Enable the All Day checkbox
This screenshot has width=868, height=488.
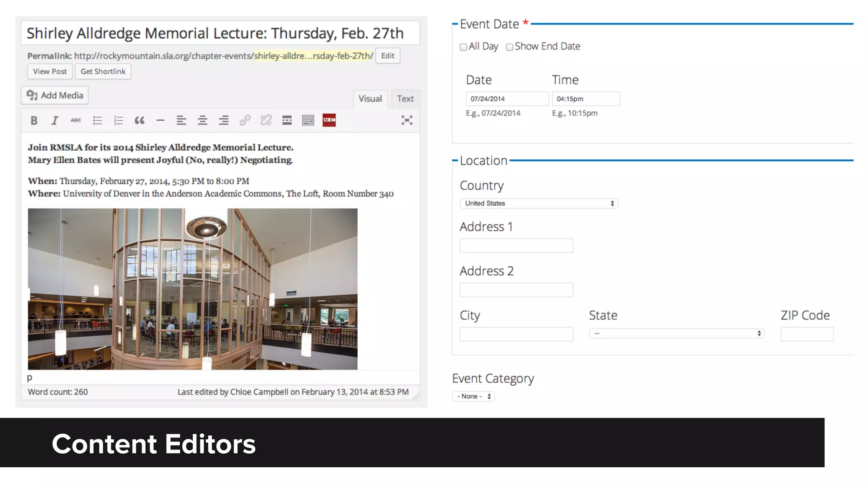(464, 47)
